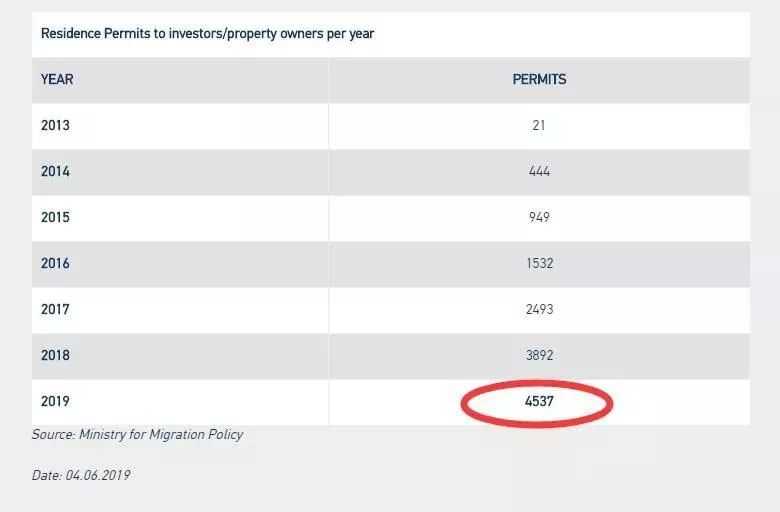The height and width of the screenshot is (512, 780).
Task: Click the permits value 2493
Action: [x=539, y=309]
